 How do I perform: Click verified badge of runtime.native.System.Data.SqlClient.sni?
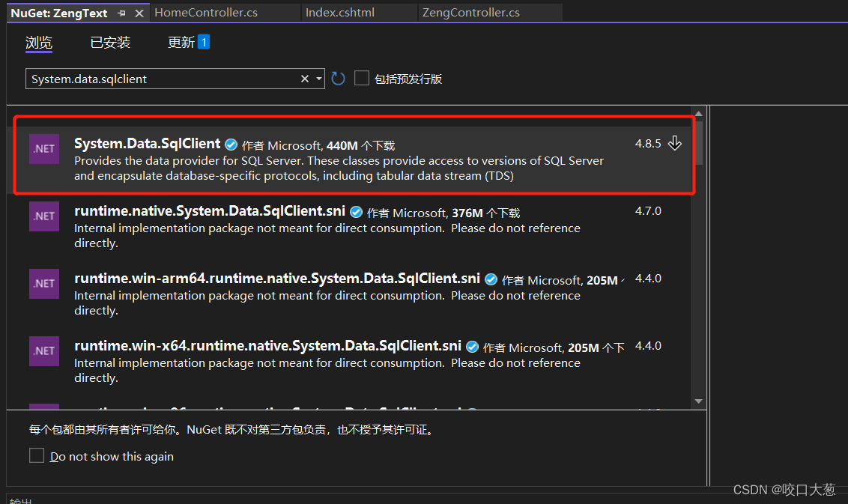[x=356, y=212]
